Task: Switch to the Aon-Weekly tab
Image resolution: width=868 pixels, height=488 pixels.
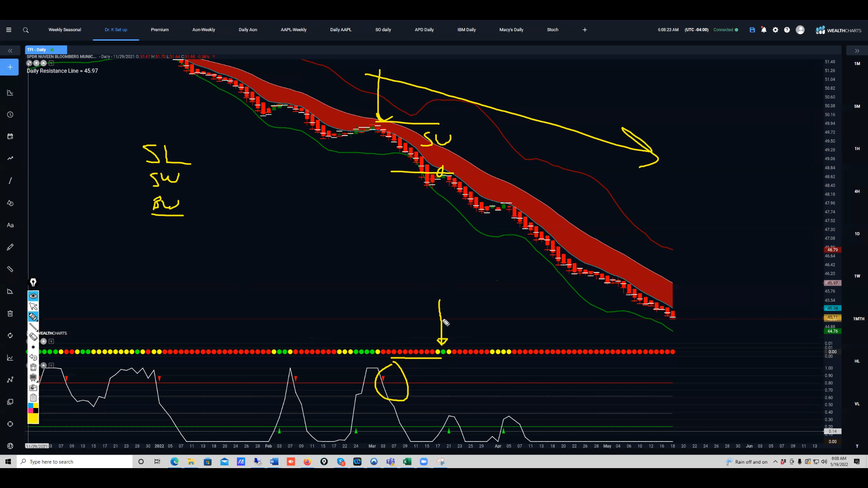Action: tap(203, 30)
